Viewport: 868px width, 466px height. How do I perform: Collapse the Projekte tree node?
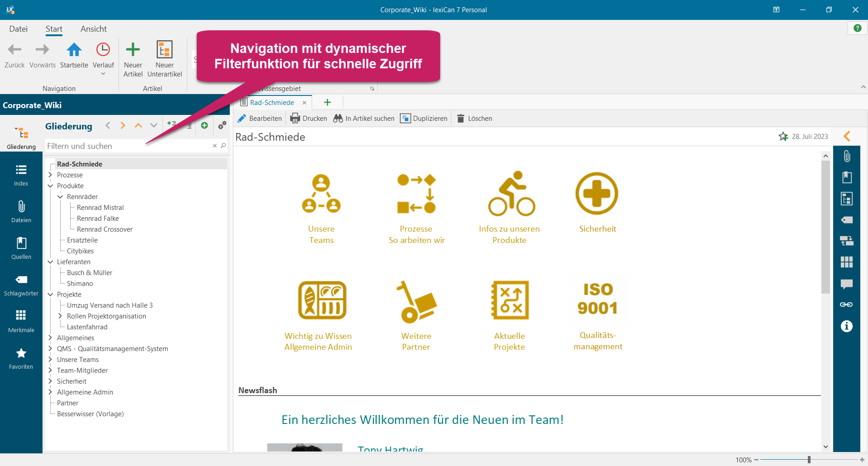[x=50, y=295]
